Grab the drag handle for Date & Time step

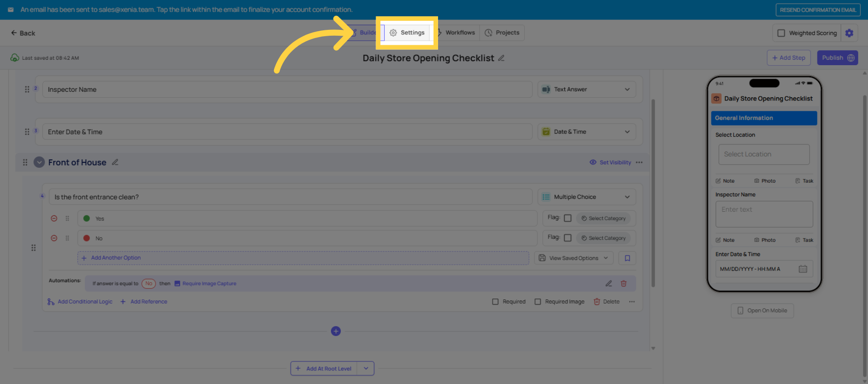[27, 132]
